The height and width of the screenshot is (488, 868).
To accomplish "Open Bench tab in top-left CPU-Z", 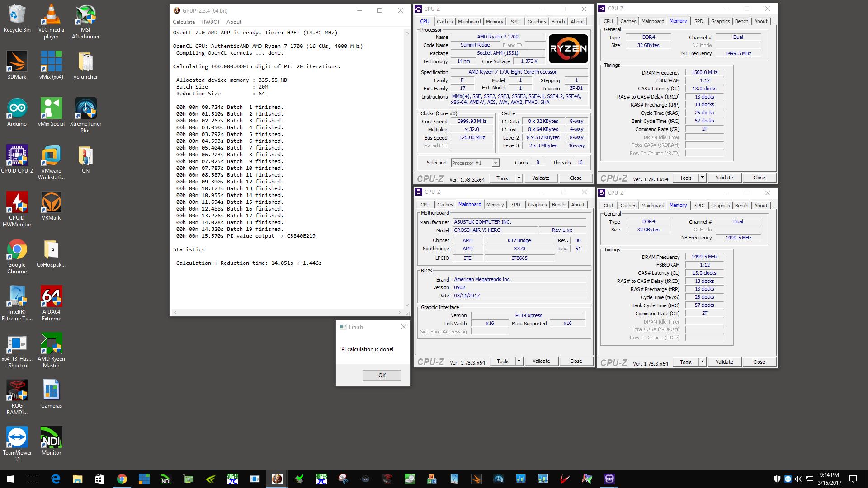I will 558,22.
